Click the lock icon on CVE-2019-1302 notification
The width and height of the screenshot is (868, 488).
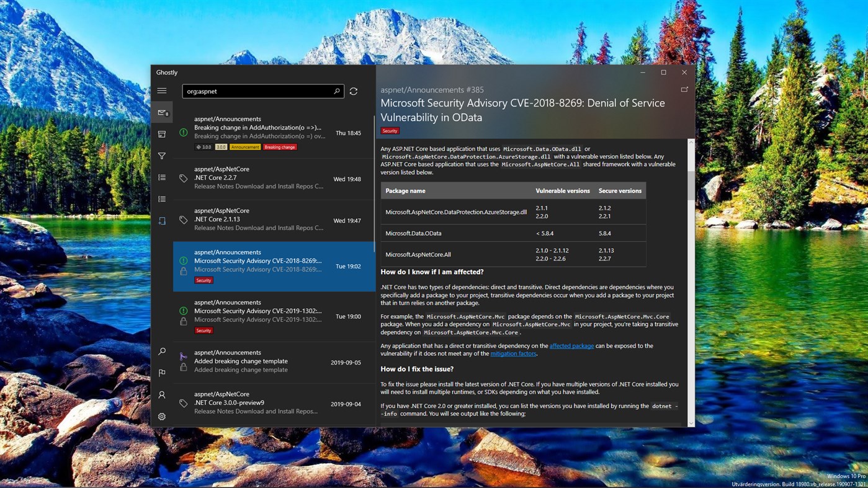point(184,321)
